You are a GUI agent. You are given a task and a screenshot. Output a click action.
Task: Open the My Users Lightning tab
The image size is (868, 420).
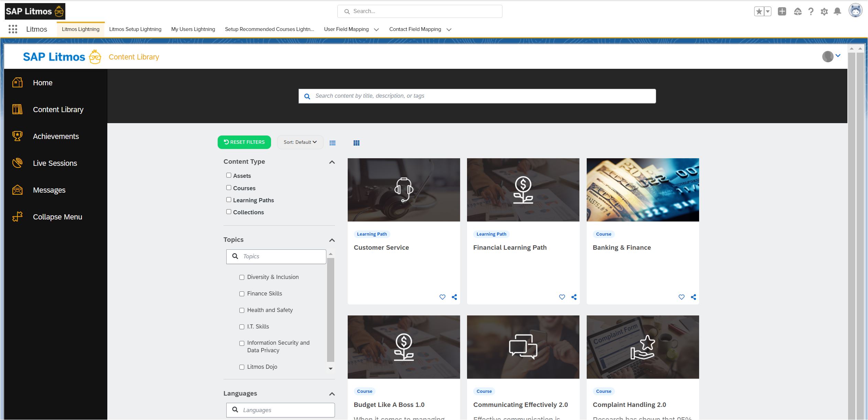(193, 29)
